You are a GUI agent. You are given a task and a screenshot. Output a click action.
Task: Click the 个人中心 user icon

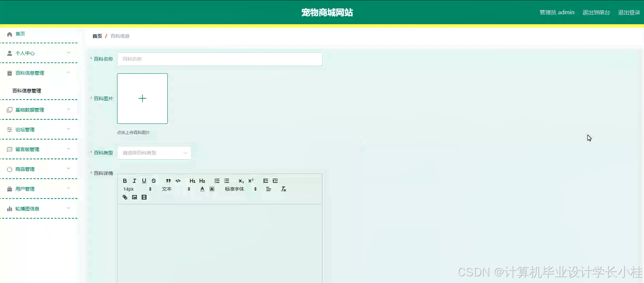(x=9, y=53)
